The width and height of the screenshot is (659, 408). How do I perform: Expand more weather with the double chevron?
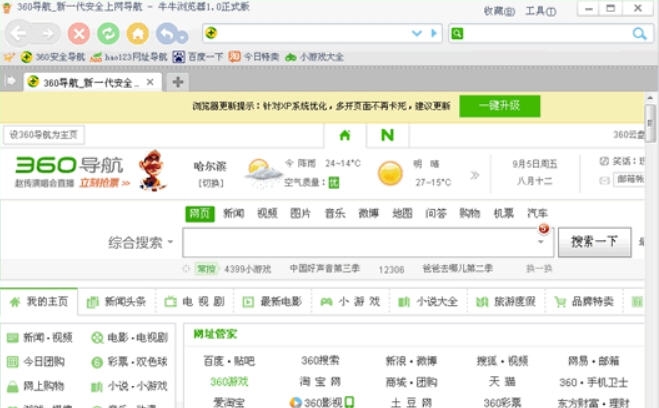point(475,175)
